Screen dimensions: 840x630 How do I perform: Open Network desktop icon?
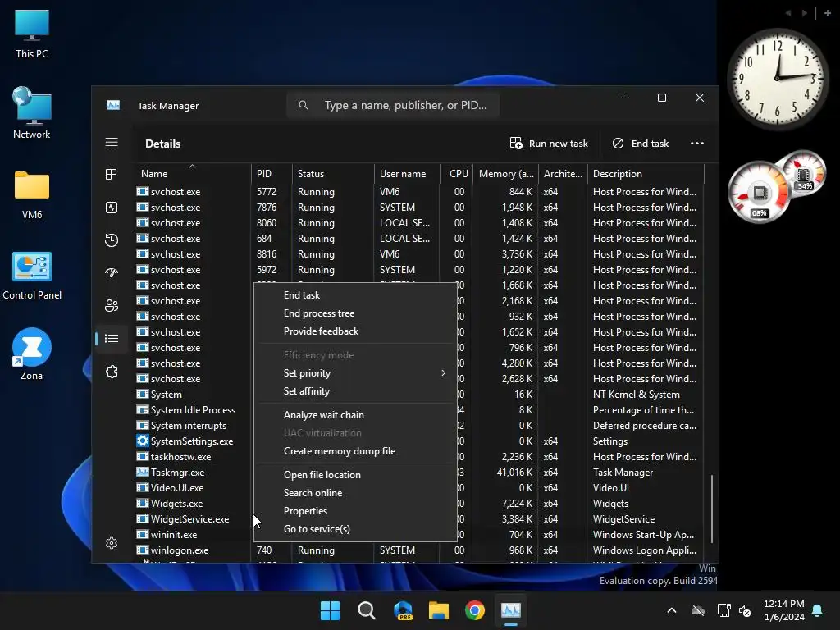point(32,113)
